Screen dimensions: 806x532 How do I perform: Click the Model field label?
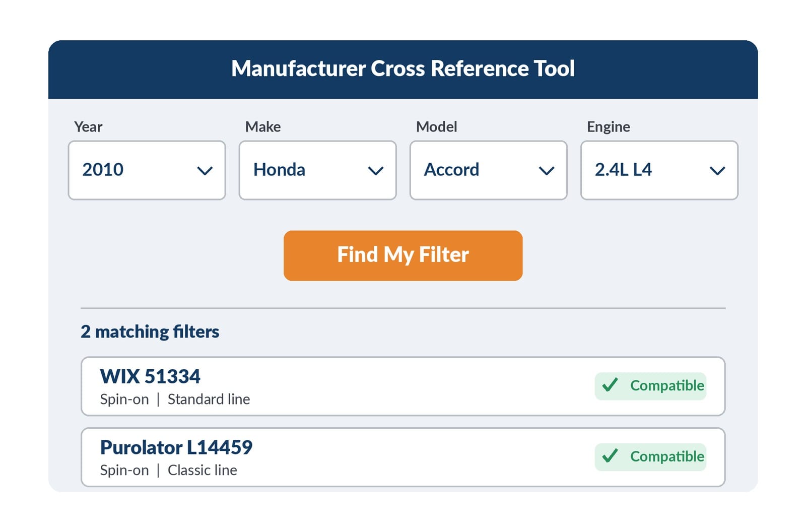coord(437,127)
